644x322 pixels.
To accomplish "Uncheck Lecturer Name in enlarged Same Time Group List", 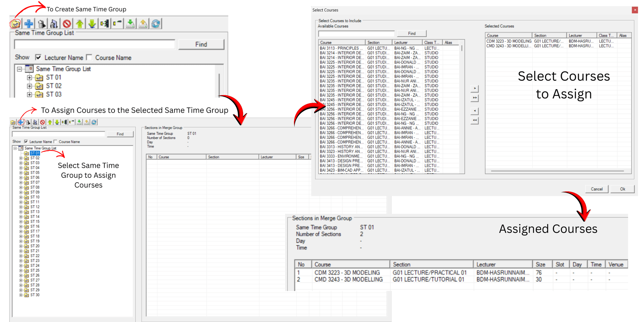I will pos(38,57).
